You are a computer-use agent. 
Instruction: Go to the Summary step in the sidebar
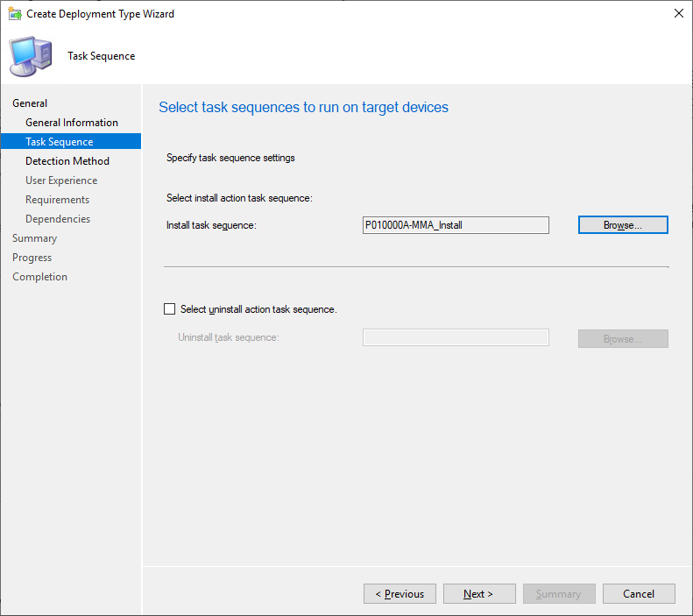pyautogui.click(x=34, y=238)
